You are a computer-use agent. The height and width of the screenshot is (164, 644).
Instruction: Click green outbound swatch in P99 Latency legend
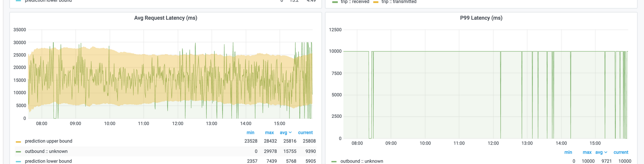tap(334, 161)
